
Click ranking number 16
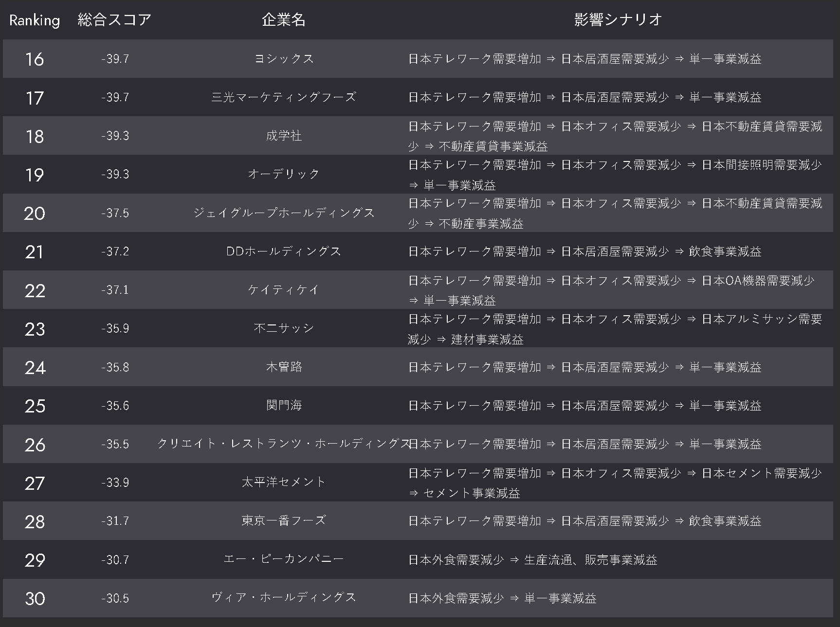tap(35, 59)
